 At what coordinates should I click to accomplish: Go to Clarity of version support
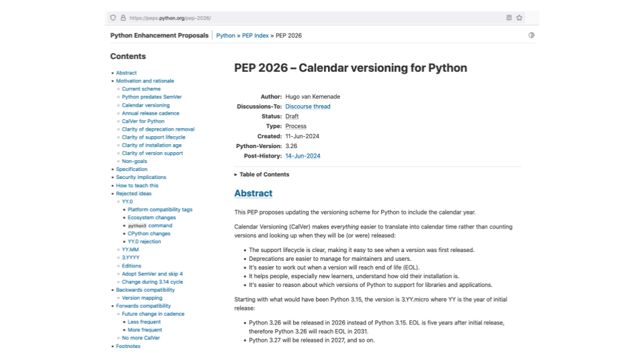coord(152,153)
